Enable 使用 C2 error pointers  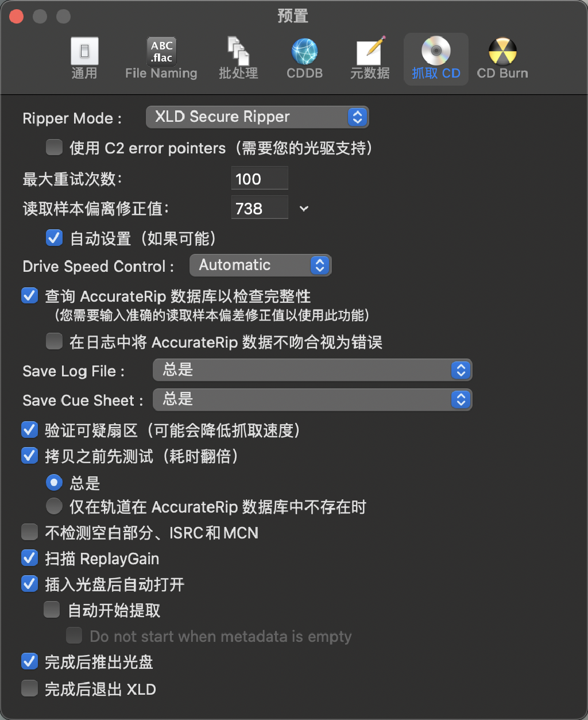tap(54, 148)
